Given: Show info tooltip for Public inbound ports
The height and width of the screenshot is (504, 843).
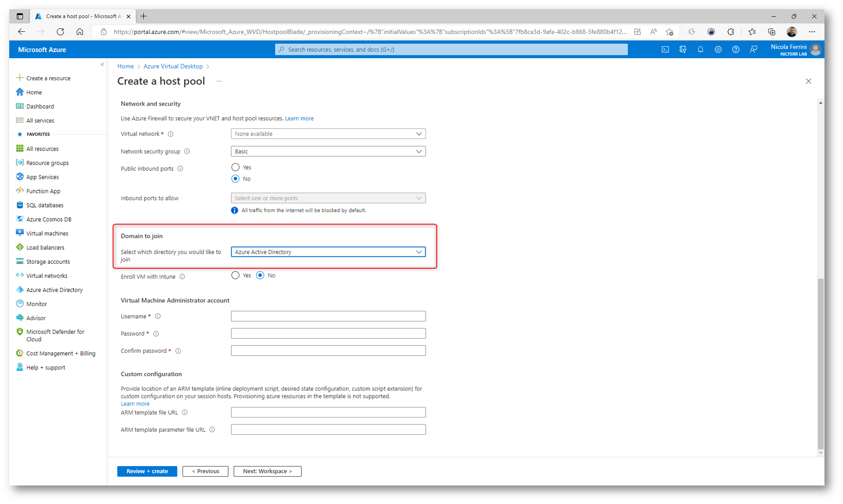Looking at the screenshot, I should click(180, 169).
